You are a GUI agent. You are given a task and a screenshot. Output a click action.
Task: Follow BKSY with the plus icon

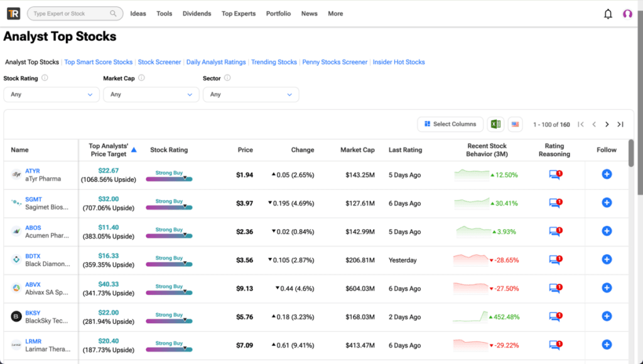(x=607, y=316)
